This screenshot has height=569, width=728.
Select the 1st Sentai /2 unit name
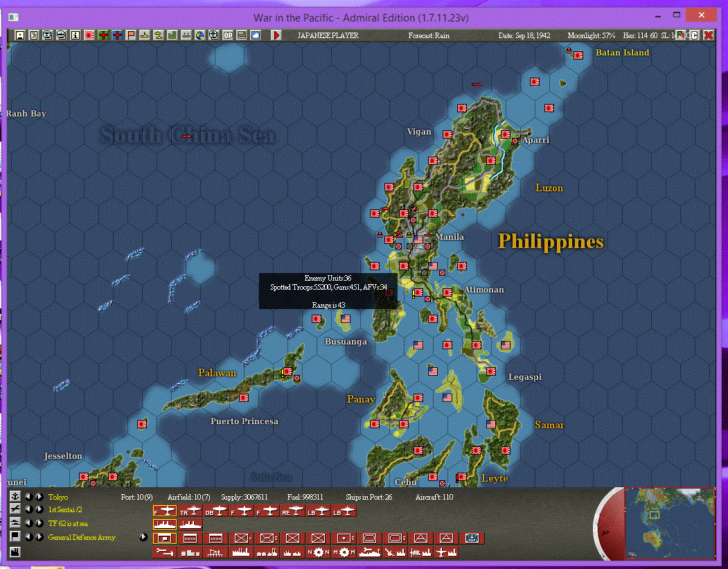pyautogui.click(x=65, y=509)
